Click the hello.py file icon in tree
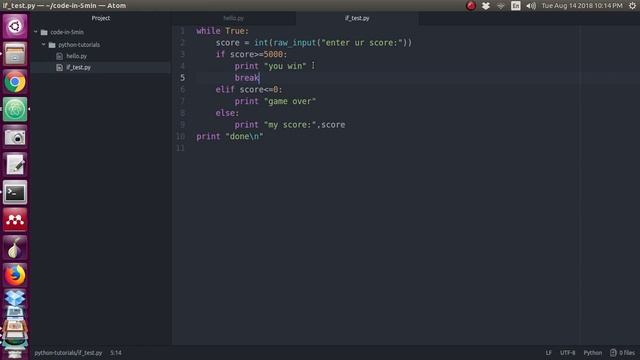Screen dimensions: 640x360 click(60, 56)
